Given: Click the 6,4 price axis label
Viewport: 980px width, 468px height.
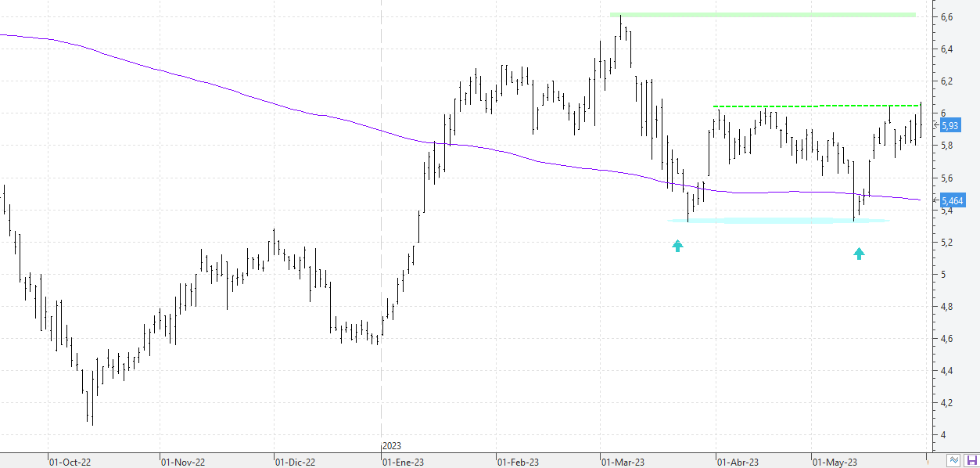Looking at the screenshot, I should coord(946,49).
